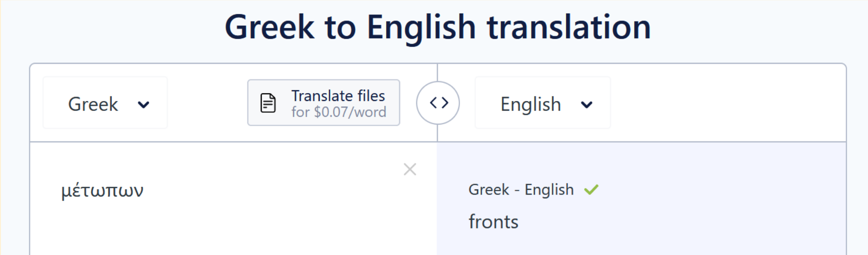This screenshot has height=255, width=868.
Task: Click the word Greek in the source selector
Action: (93, 104)
